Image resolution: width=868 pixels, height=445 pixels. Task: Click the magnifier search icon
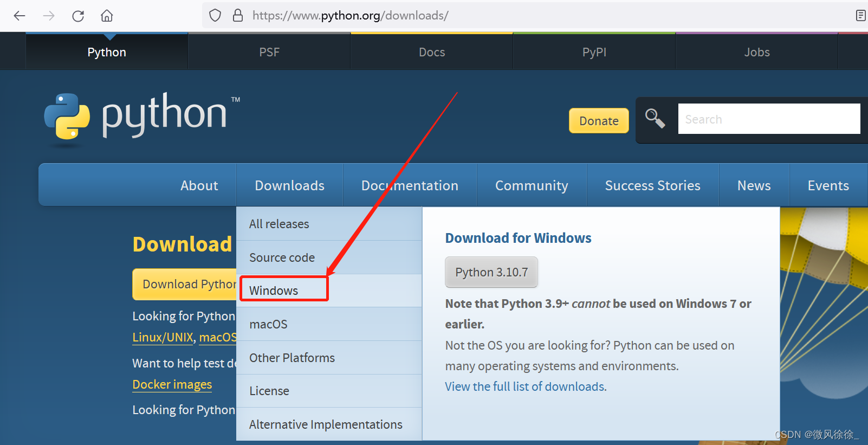click(x=655, y=118)
